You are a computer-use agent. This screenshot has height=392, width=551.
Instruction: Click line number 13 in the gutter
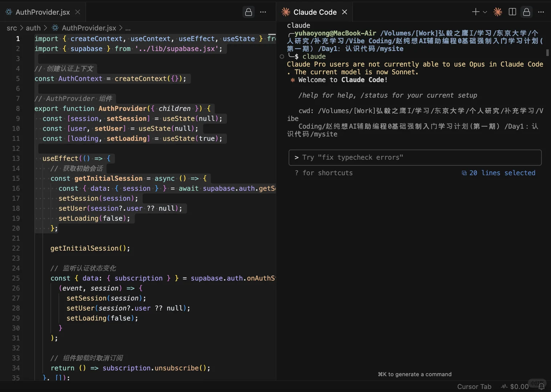point(16,159)
